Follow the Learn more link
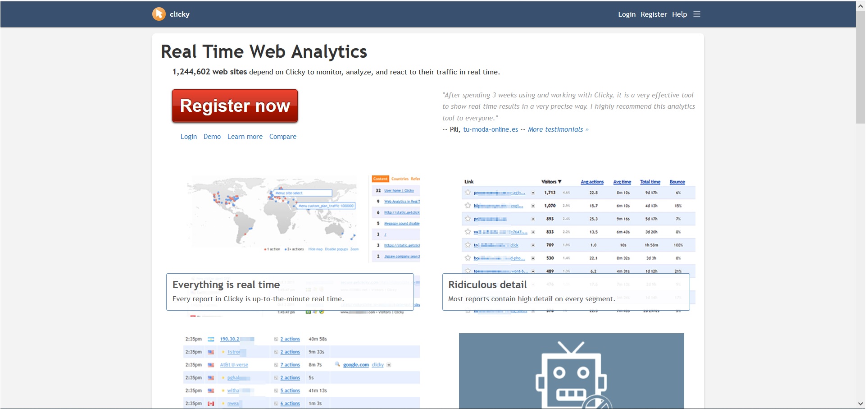 [245, 137]
